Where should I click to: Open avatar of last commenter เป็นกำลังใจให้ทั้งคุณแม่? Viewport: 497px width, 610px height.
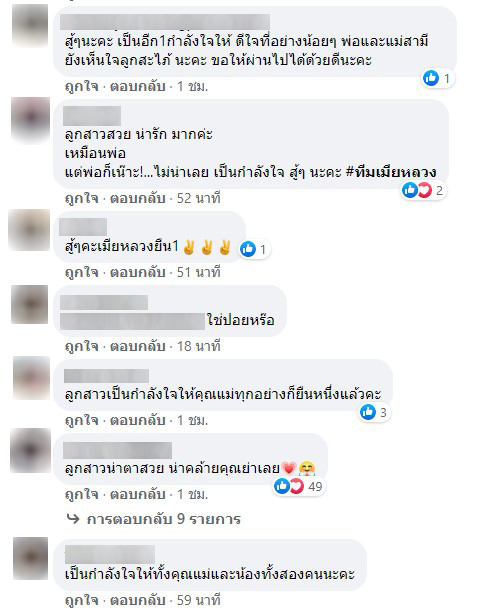point(30,559)
